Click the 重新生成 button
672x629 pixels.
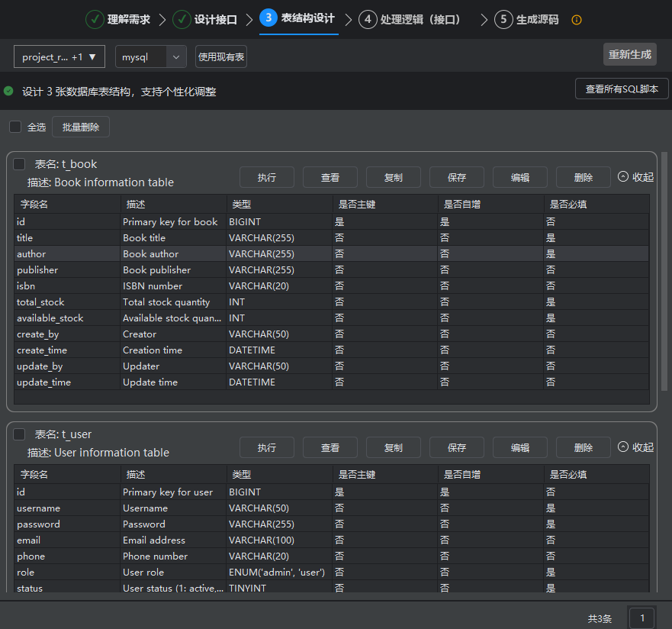[x=629, y=54]
